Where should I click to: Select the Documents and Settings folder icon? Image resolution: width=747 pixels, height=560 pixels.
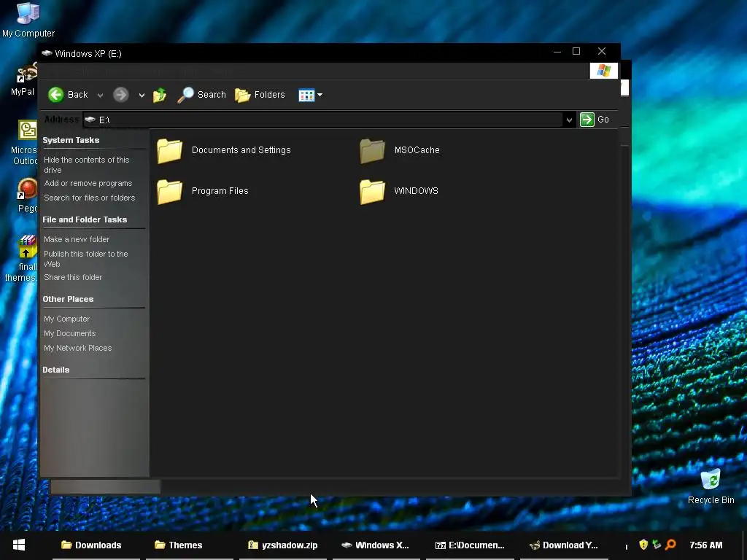169,150
